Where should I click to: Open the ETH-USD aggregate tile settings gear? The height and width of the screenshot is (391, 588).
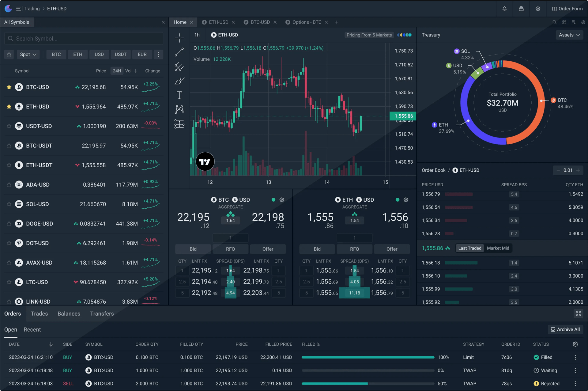406,200
